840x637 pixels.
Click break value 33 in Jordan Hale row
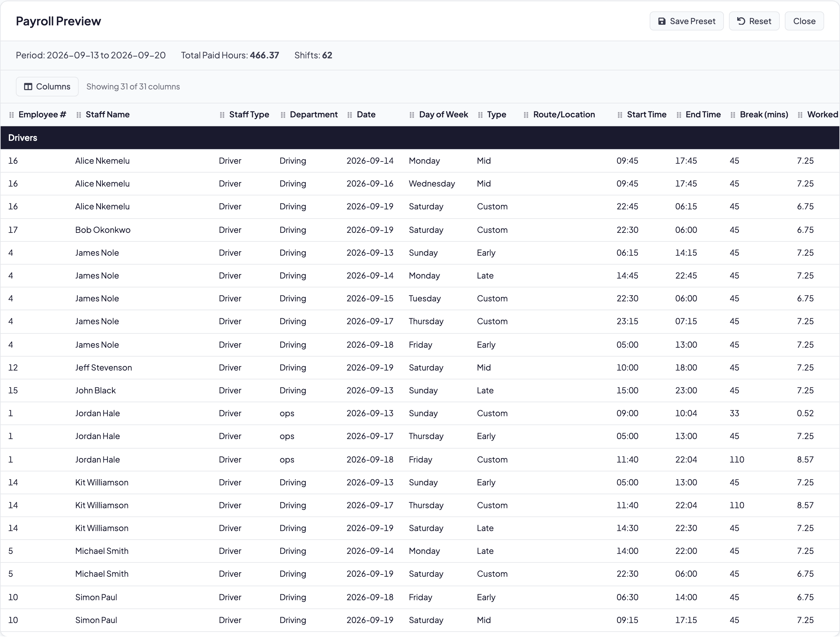tap(734, 413)
